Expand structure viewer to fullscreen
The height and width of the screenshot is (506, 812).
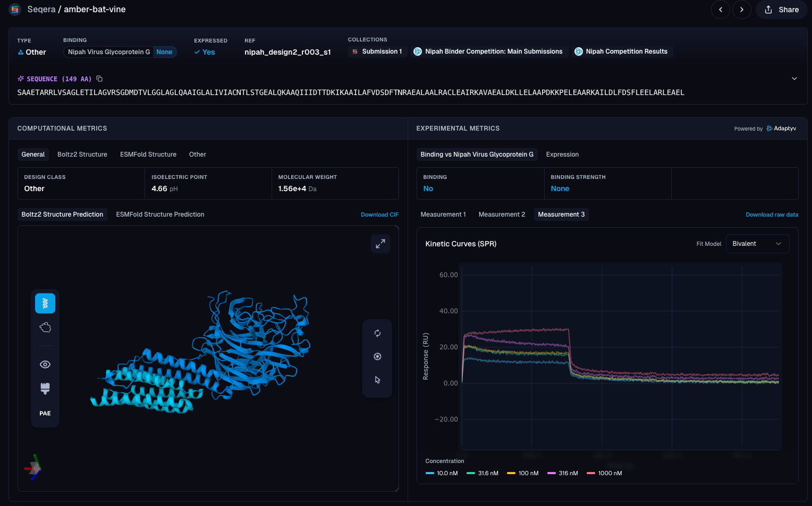(x=380, y=244)
